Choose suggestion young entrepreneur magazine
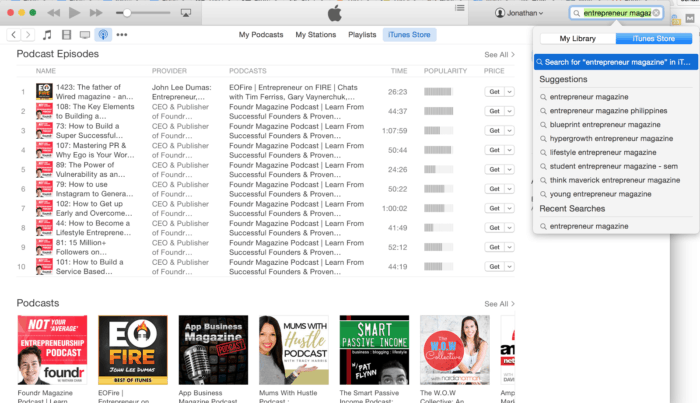This screenshot has height=403, width=700. (600, 194)
